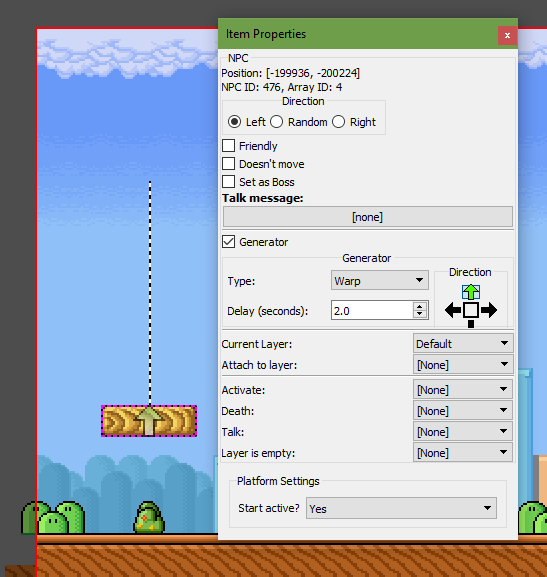Uncheck the Generator checkbox

[229, 242]
